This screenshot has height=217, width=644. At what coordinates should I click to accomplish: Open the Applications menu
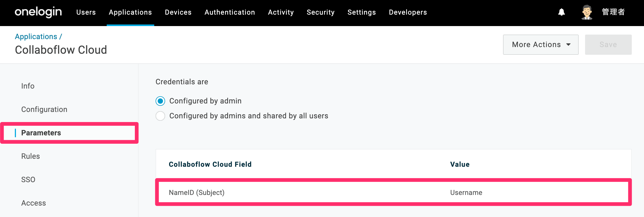pyautogui.click(x=130, y=12)
